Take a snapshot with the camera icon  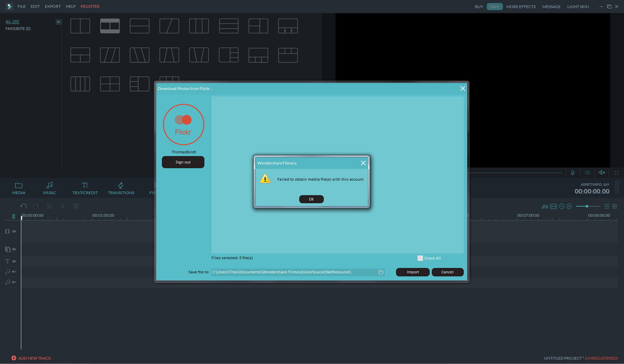point(588,173)
